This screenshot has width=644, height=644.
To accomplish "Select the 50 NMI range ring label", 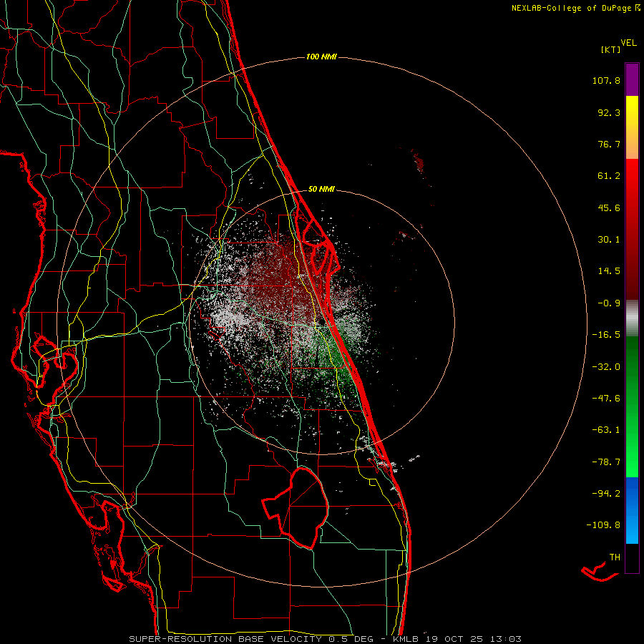I will point(321,189).
